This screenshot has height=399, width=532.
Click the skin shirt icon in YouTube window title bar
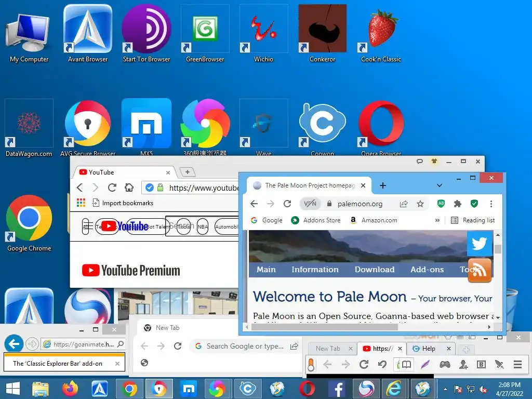(x=434, y=161)
